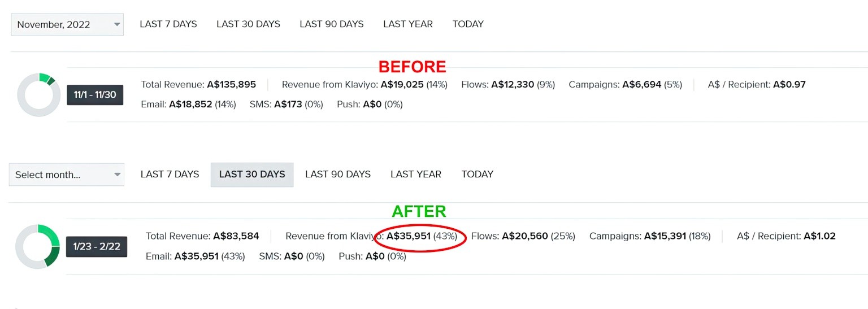
Task: Select top LAST 7 DAYS range
Action: (x=168, y=24)
